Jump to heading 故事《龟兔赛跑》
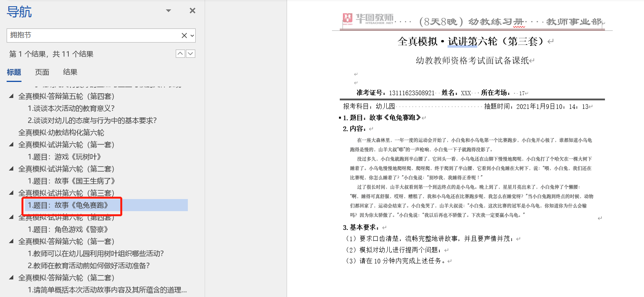Viewport: 644px width, 297px height. click(68, 205)
